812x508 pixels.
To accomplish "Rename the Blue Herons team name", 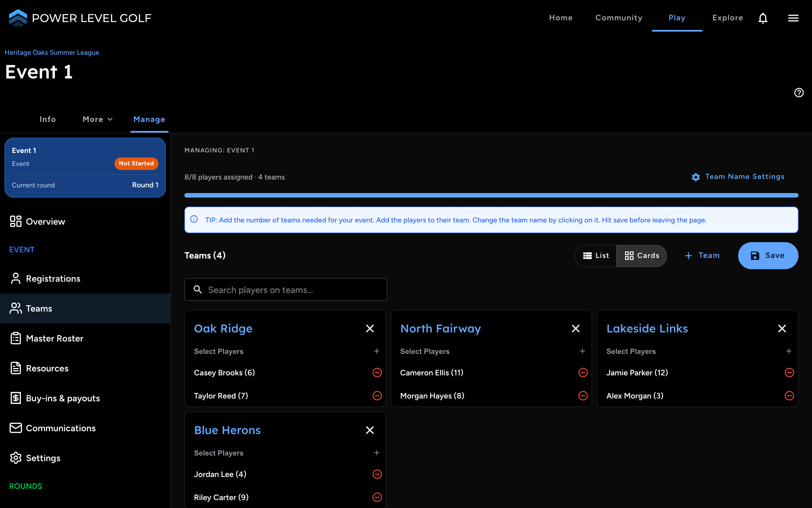I will pyautogui.click(x=227, y=430).
